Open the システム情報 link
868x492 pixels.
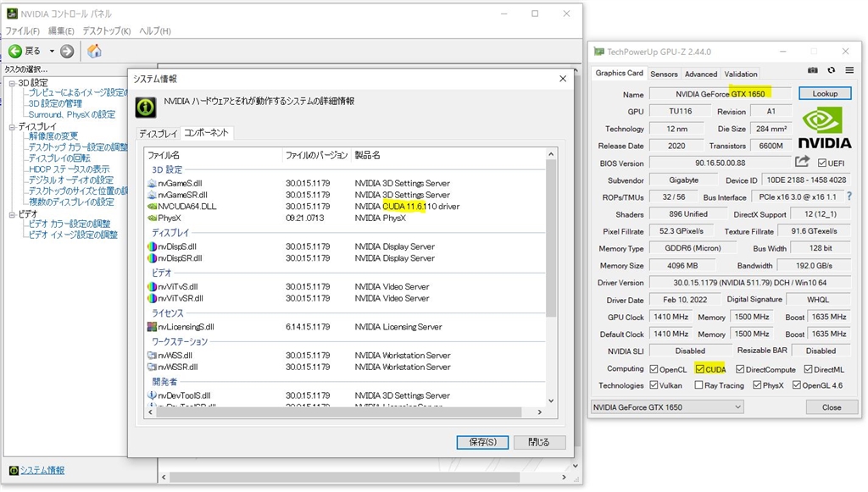coord(42,471)
